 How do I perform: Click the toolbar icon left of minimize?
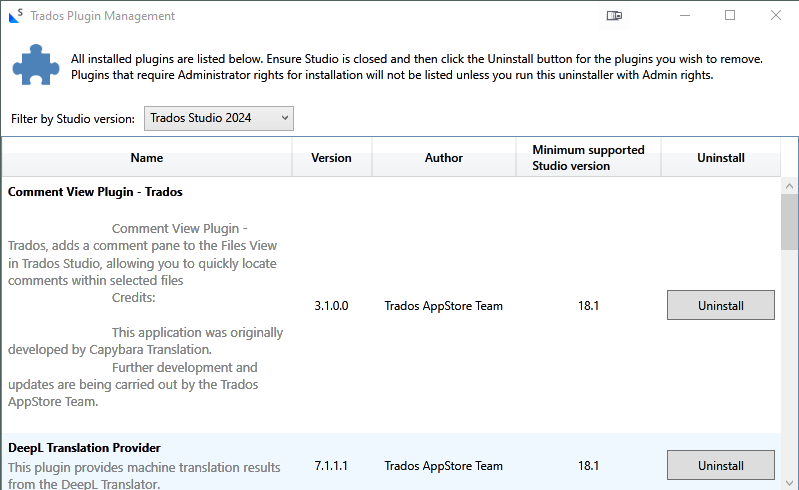pyautogui.click(x=614, y=16)
